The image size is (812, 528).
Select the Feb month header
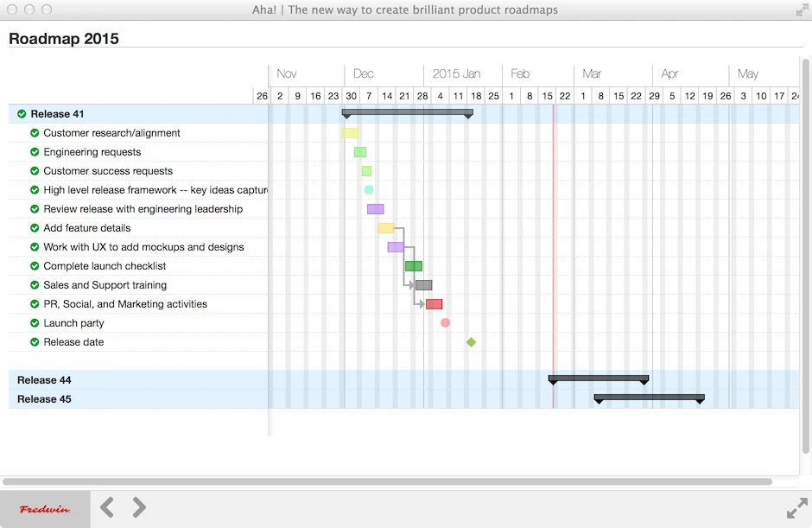click(520, 73)
